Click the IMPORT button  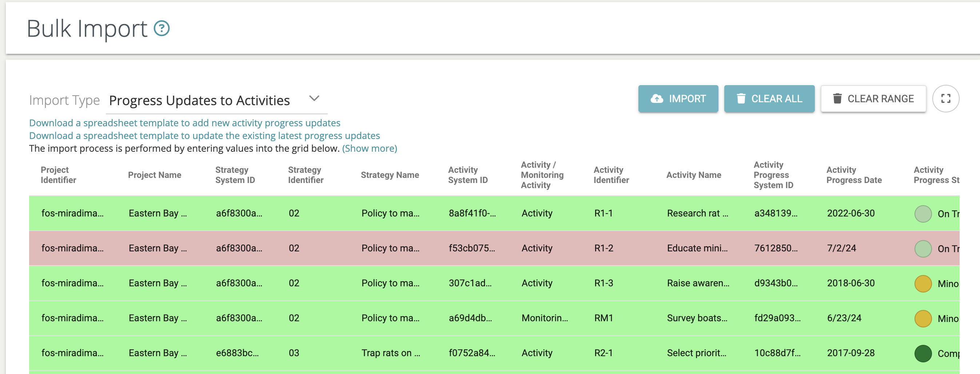click(678, 99)
